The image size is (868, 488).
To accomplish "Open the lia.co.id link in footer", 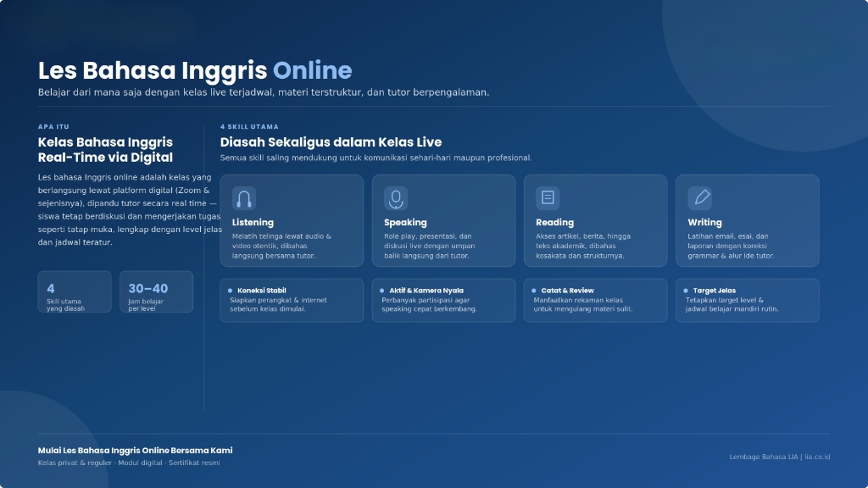I will click(x=817, y=457).
